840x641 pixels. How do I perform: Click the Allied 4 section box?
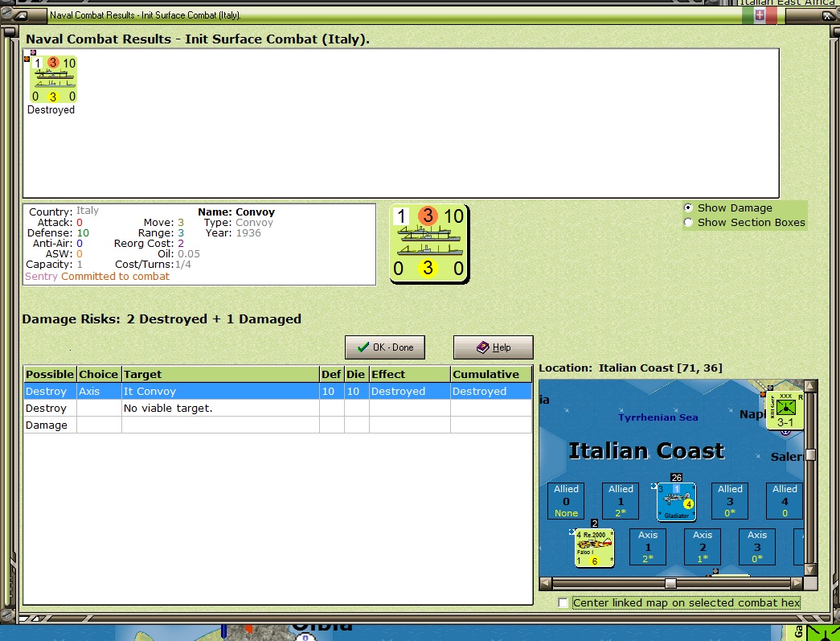click(785, 501)
